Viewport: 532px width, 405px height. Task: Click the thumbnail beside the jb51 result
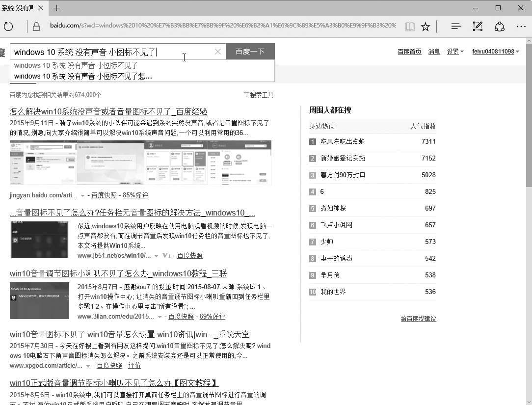click(x=40, y=240)
